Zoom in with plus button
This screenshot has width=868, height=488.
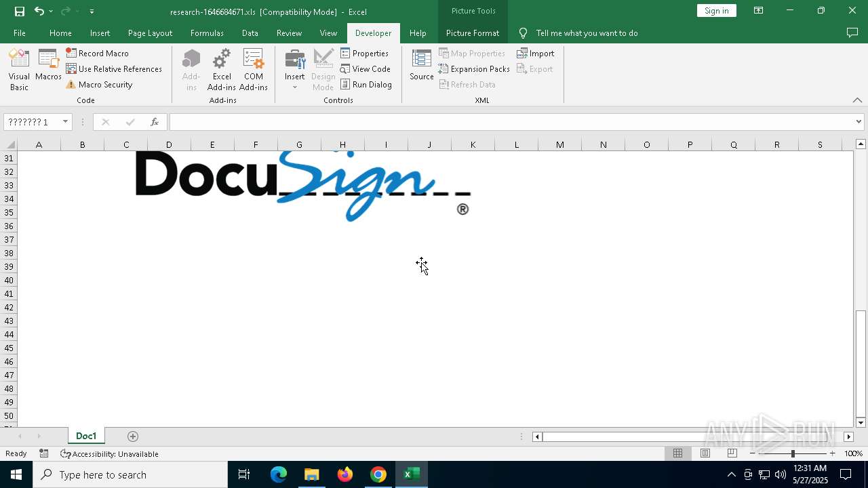click(x=832, y=453)
